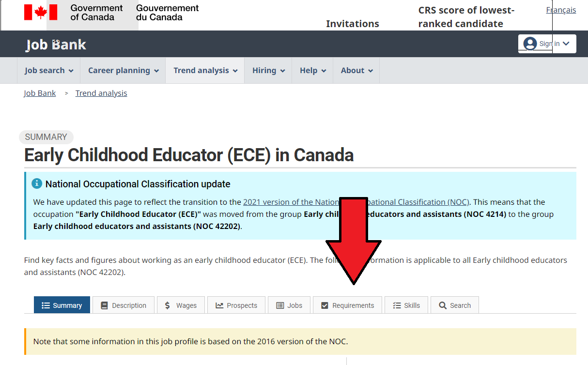Image resolution: width=588 pixels, height=365 pixels.
Task: Open the Search tab
Action: pos(455,305)
